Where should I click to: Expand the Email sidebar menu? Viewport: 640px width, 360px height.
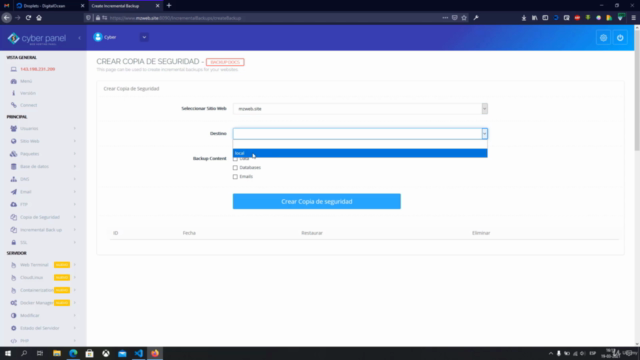pos(42,192)
